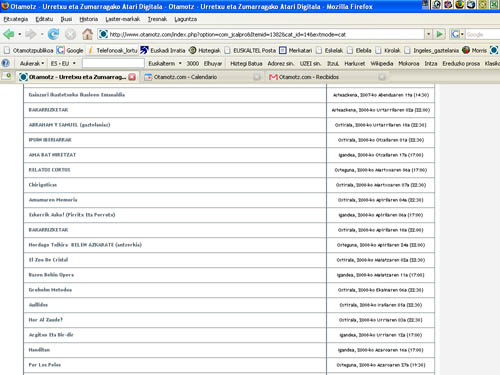Open the Google bookmark in the bookmarks toolbar
The width and height of the screenshot is (500, 375).
[70, 50]
